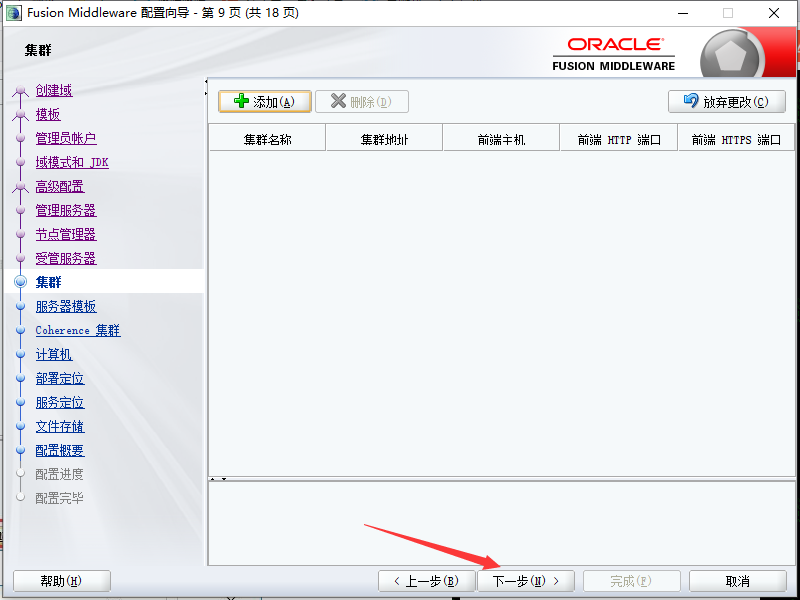This screenshot has height=600, width=800.
Task: Select the current 集群 step
Action: [48, 282]
